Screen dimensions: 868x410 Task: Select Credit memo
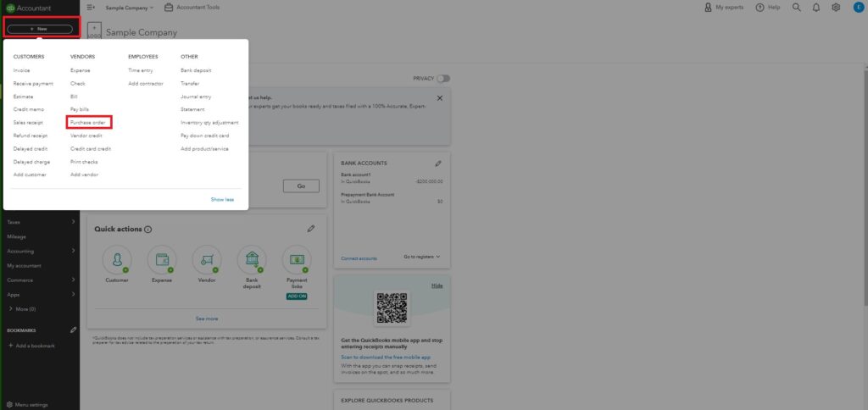coord(28,109)
